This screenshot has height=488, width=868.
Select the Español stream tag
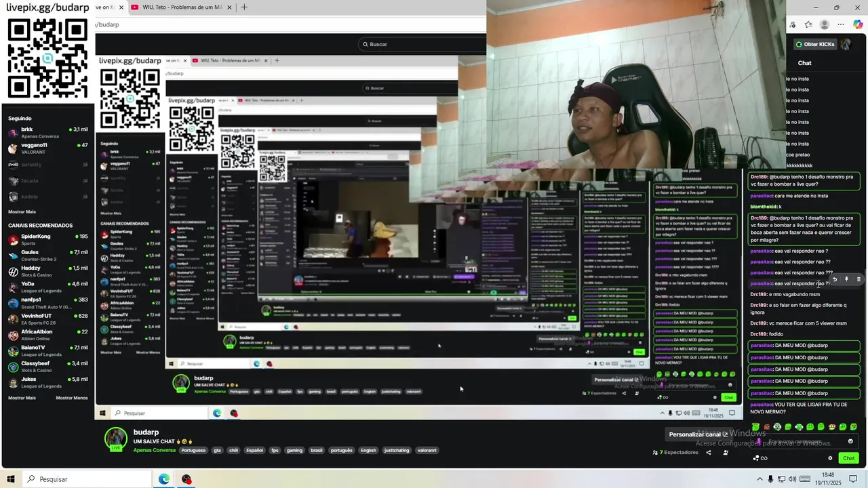(x=254, y=450)
